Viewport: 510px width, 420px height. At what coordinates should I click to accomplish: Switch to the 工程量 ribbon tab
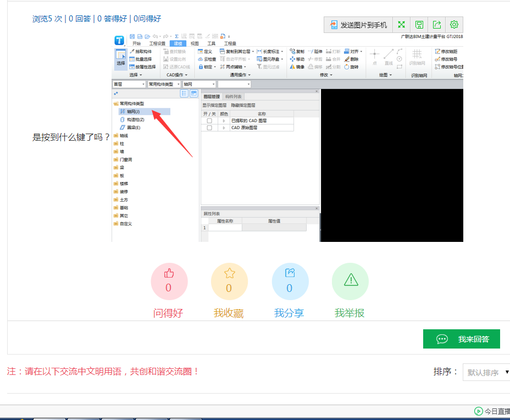[x=230, y=43]
